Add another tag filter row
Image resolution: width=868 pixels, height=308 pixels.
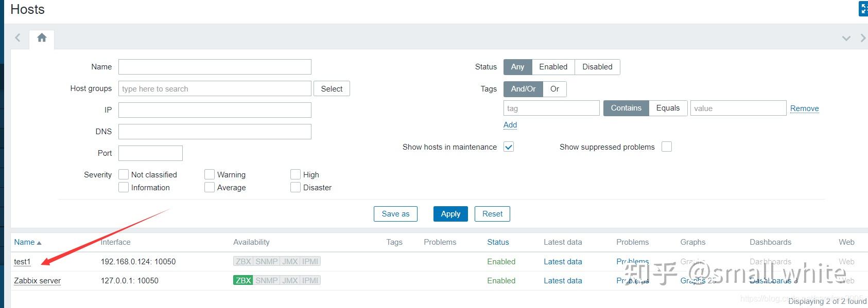[x=510, y=125]
